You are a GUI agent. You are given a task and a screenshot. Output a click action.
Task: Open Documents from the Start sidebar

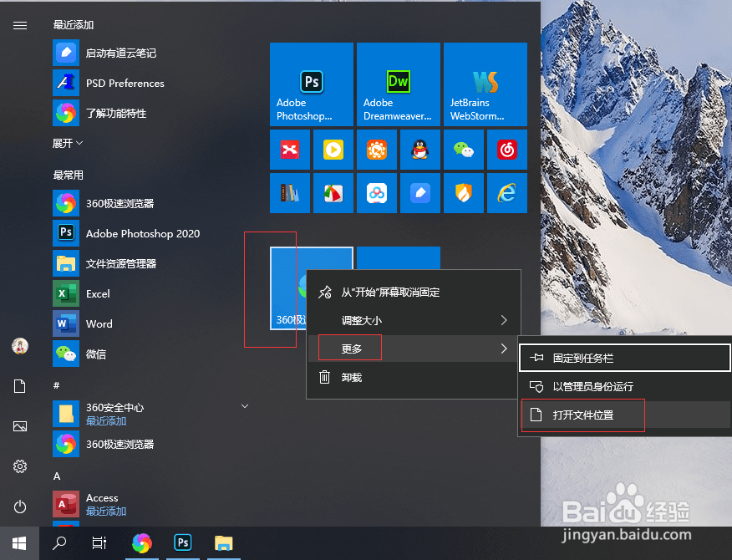pyautogui.click(x=19, y=386)
